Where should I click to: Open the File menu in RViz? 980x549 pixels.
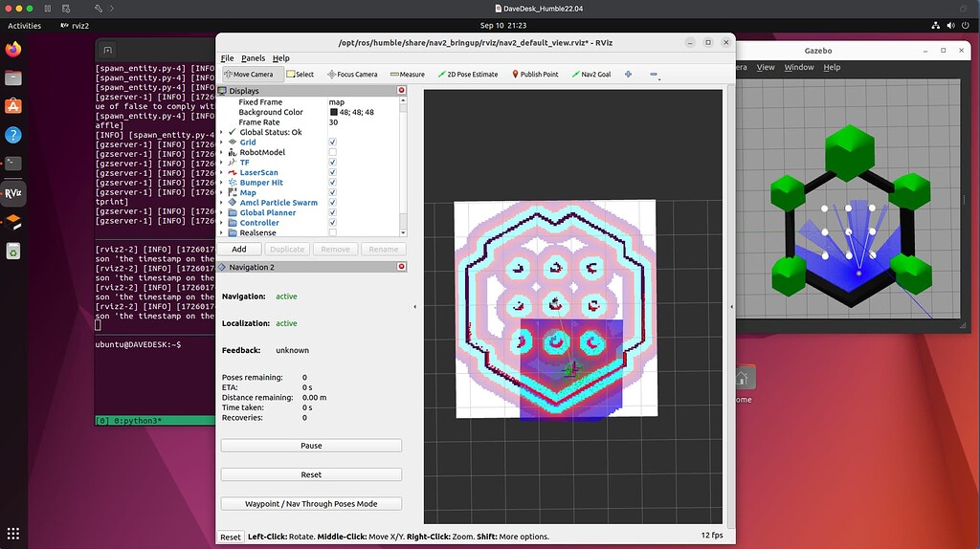coord(227,58)
